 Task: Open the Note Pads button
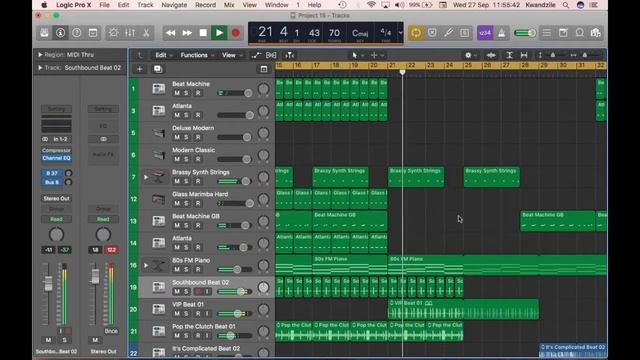point(563,33)
